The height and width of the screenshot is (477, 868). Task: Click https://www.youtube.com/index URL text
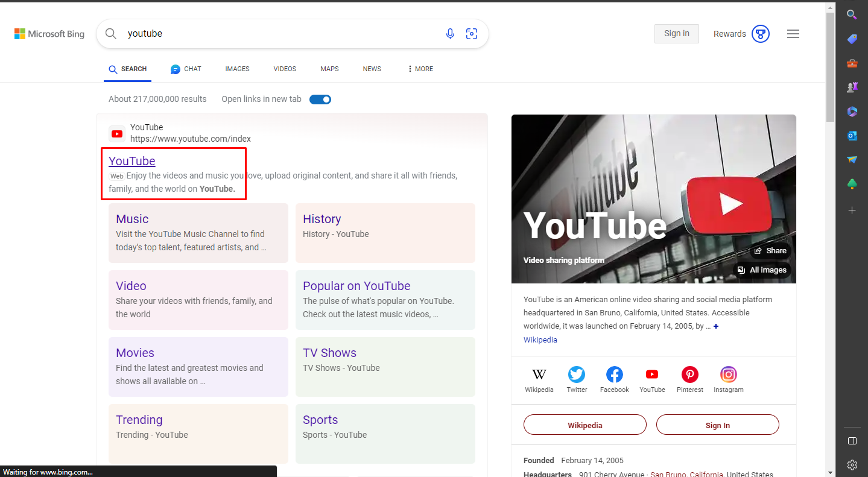point(191,139)
